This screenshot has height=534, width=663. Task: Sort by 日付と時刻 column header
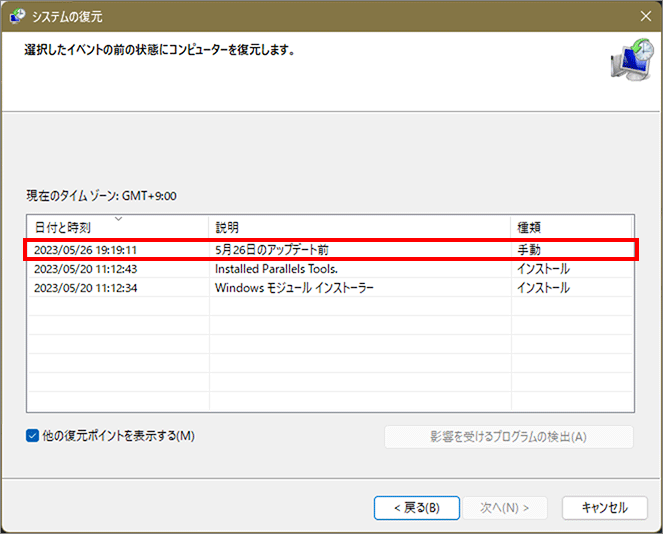point(62,228)
